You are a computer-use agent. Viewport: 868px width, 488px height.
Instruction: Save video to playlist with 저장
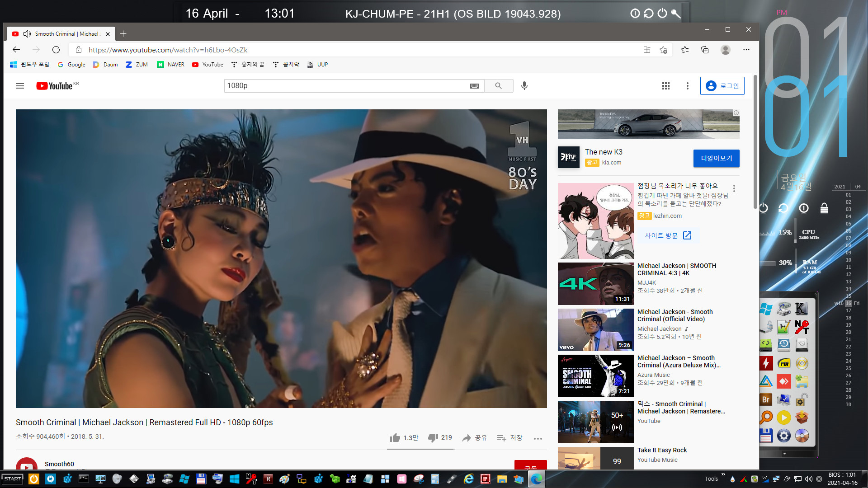[509, 438]
